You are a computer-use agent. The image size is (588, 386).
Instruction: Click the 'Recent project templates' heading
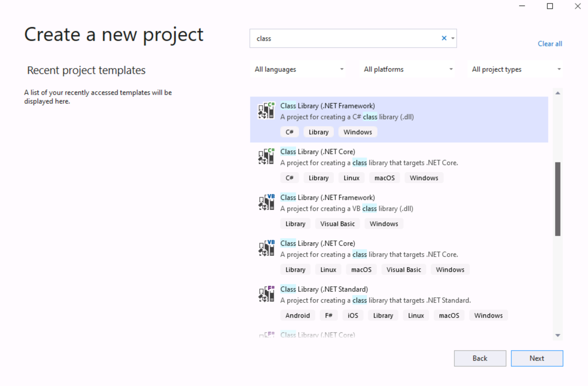(x=86, y=70)
